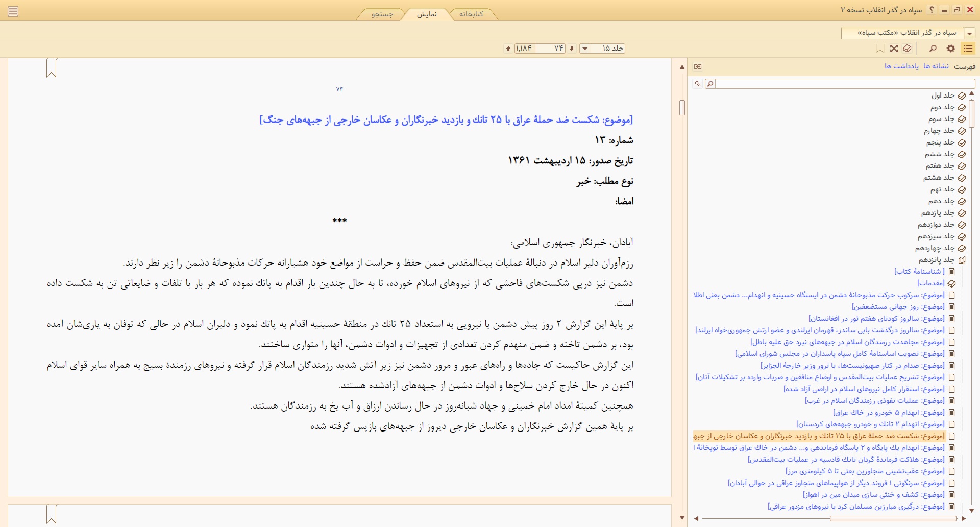This screenshot has width=980, height=527.
Task: Toggle the bookmark icon in the toolbar
Action: point(880,49)
